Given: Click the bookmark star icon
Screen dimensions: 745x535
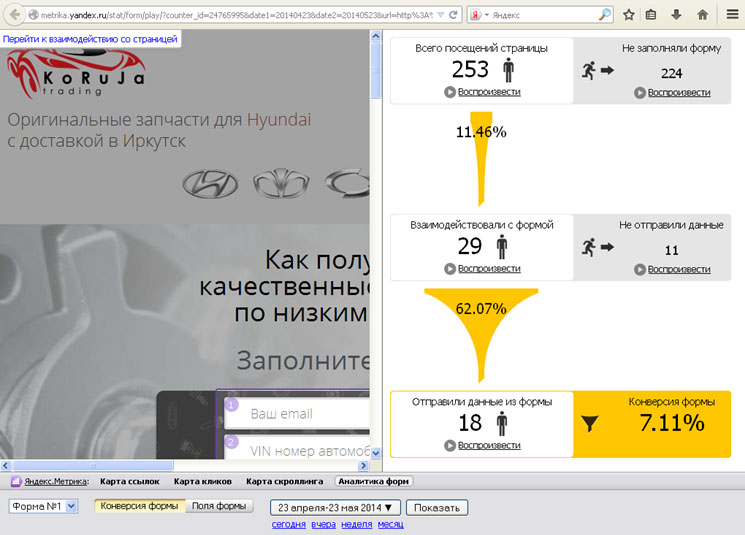Looking at the screenshot, I should pyautogui.click(x=628, y=15).
